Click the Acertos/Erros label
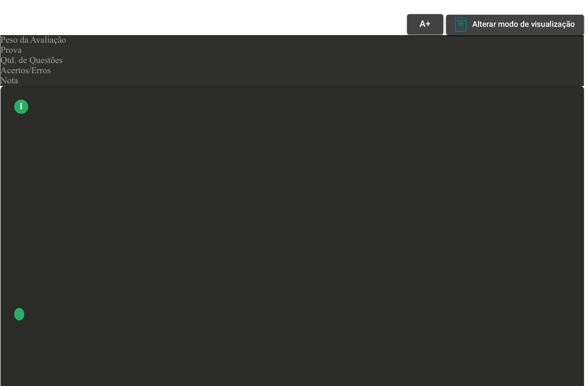The height and width of the screenshot is (386, 588). (x=26, y=71)
